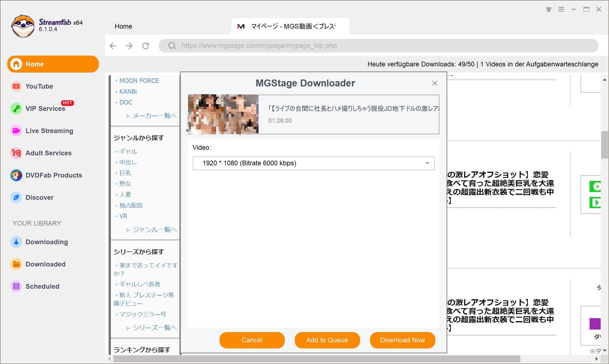
Task: Switch to Home tab
Action: coord(123,26)
